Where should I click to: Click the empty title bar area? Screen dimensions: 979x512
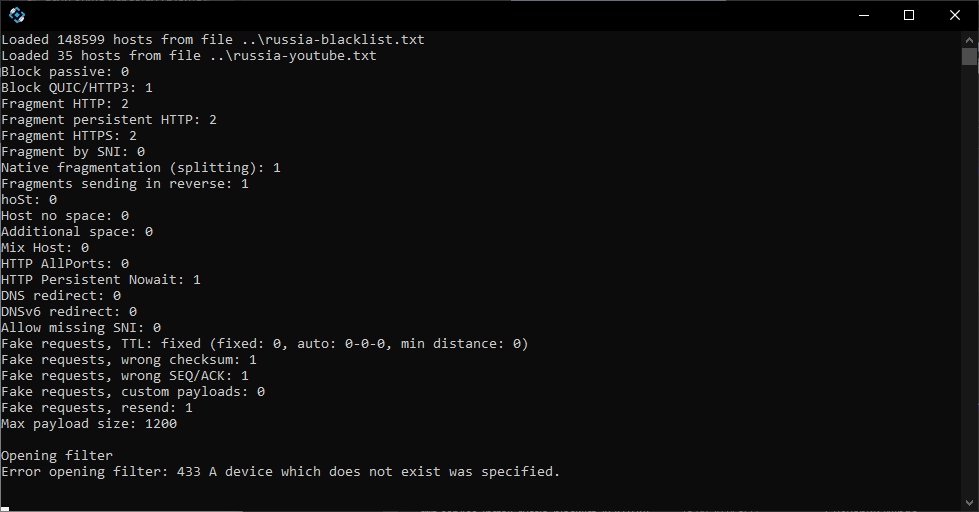(x=437, y=15)
